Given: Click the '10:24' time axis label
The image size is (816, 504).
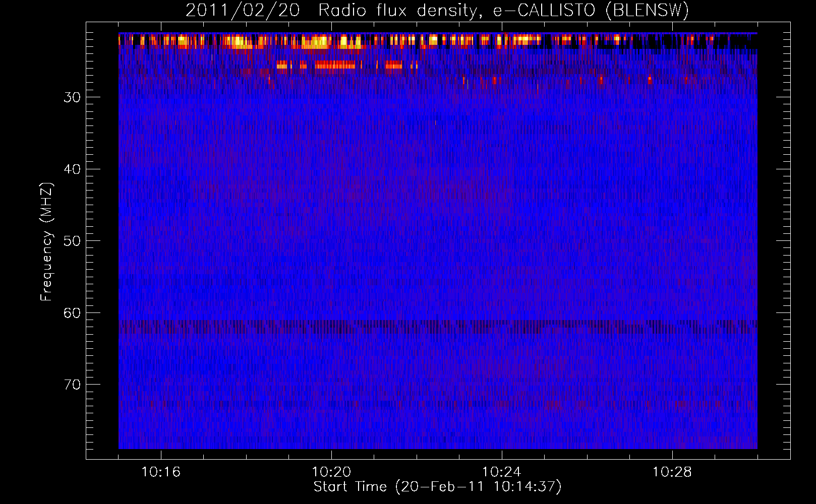Looking at the screenshot, I should tap(502, 472).
